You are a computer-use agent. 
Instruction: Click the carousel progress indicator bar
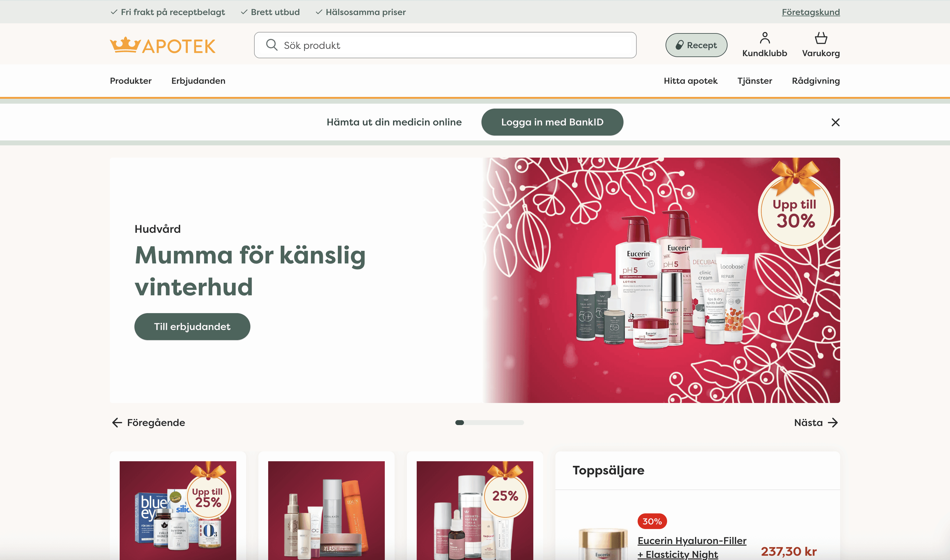tap(489, 423)
